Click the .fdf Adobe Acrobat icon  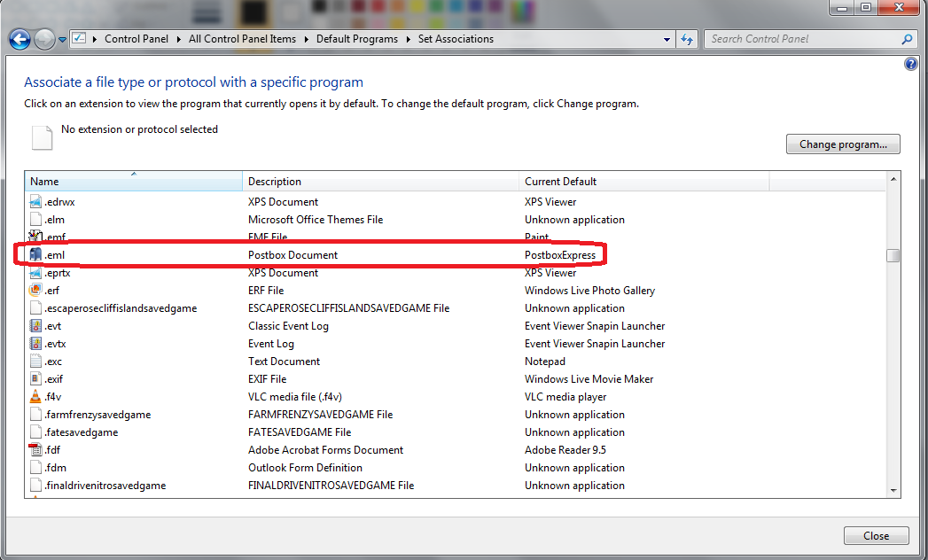pos(35,450)
